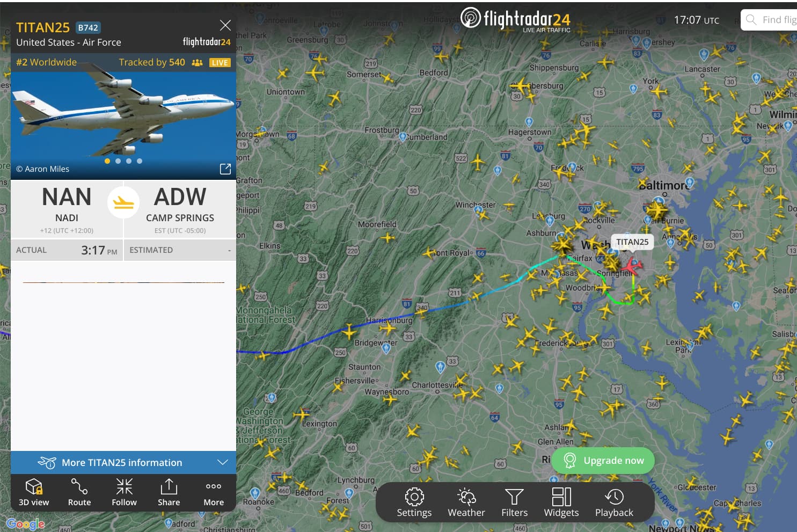797x532 pixels.
Task: Close the TITAN25 flight panel
Action: tap(225, 25)
